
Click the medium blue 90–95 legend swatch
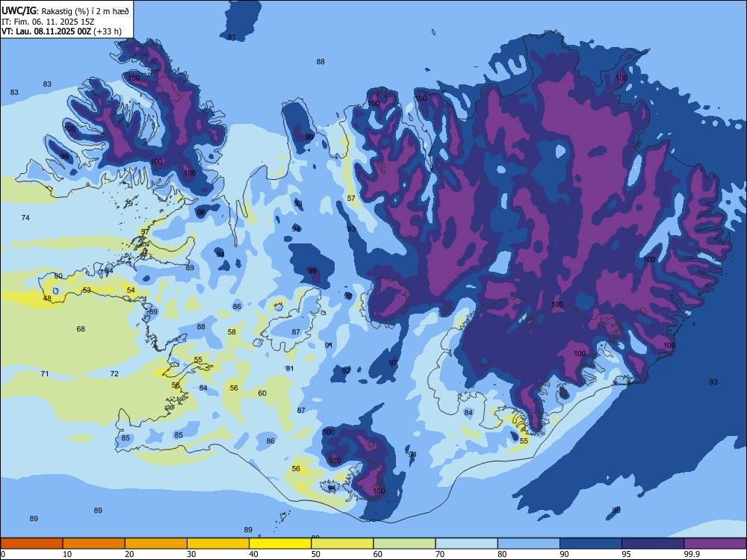(591, 544)
